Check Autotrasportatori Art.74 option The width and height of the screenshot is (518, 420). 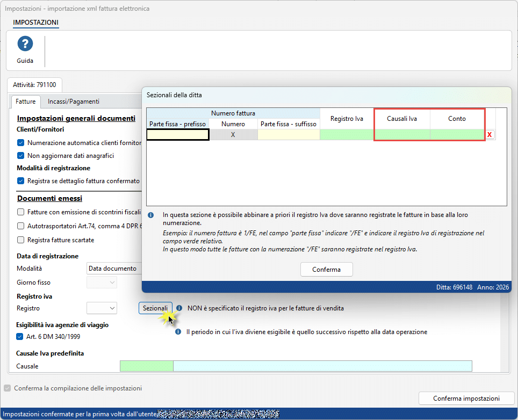[x=20, y=226]
